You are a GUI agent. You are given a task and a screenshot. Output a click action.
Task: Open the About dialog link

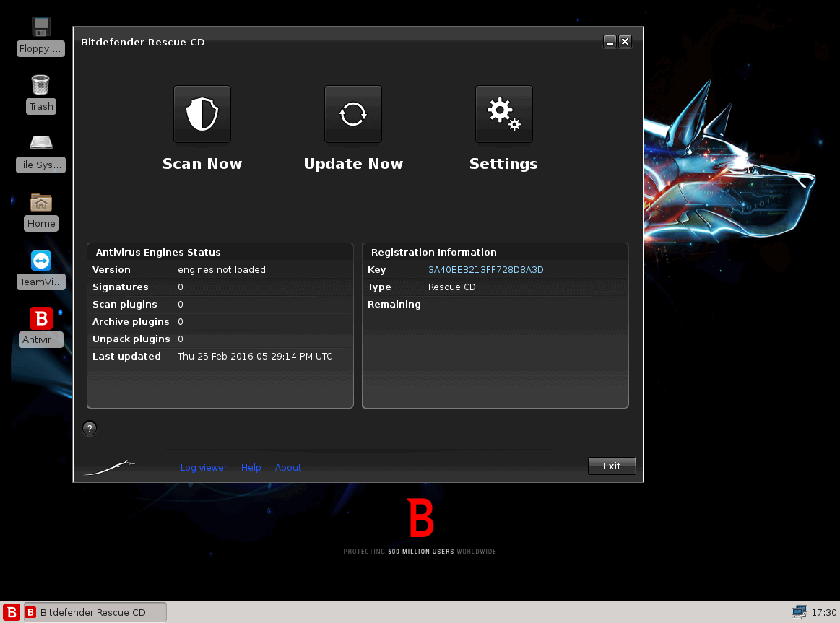coord(287,467)
